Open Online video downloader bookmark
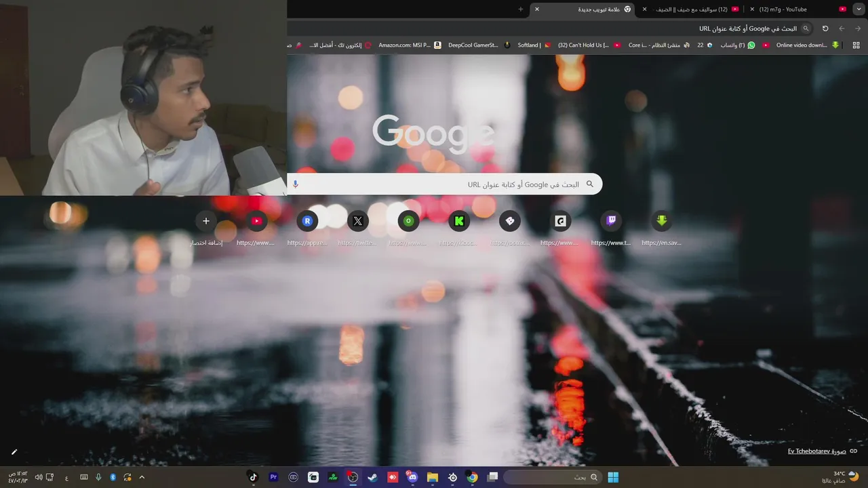Viewport: 868px width, 488px height. (807, 45)
